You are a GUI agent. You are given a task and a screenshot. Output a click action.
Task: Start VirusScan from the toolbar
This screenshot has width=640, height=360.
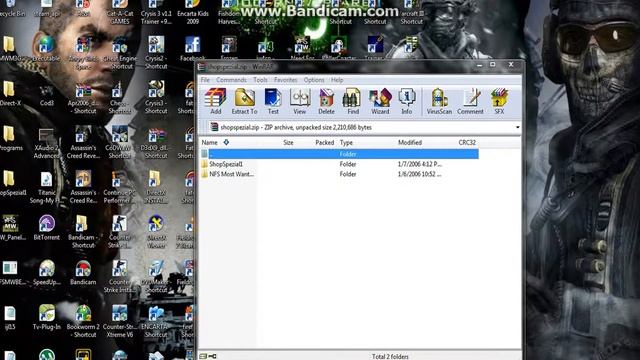[439, 101]
